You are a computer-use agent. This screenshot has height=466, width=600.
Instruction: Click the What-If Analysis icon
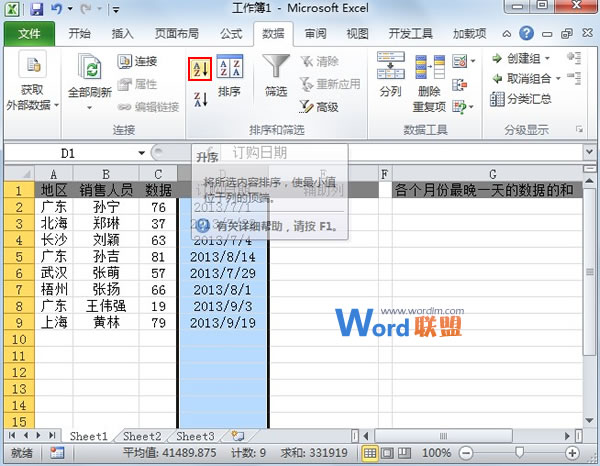(x=459, y=107)
